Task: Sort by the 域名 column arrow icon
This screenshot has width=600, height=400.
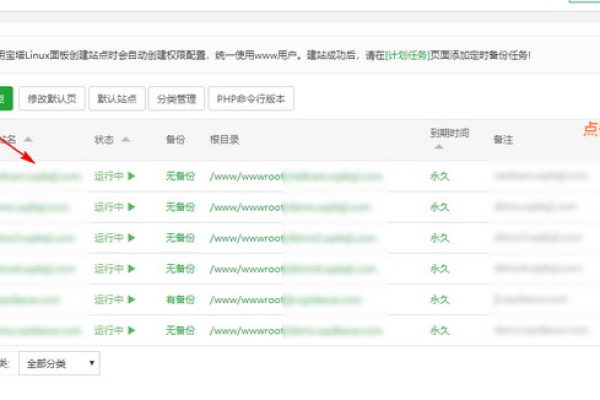Action: (x=28, y=140)
